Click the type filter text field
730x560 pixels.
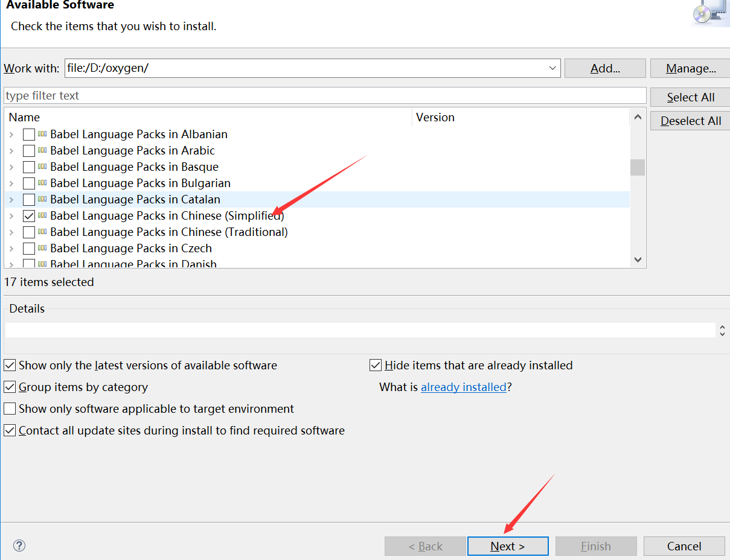pyautogui.click(x=325, y=95)
